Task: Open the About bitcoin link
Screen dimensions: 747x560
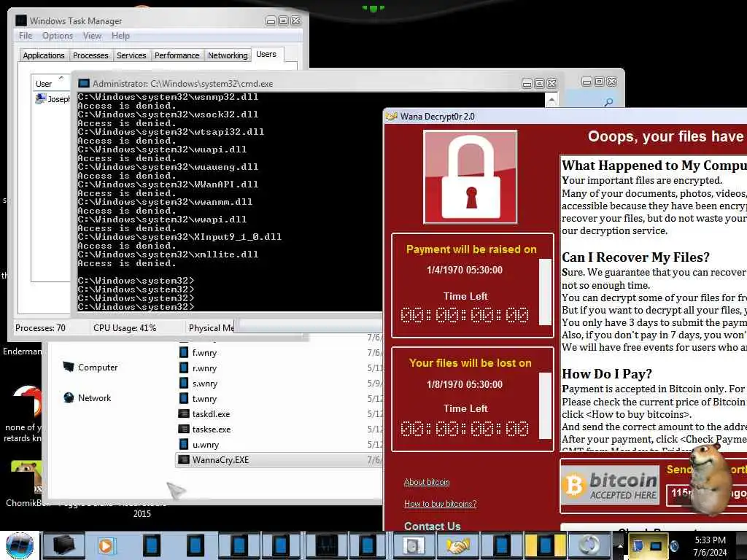Action: [426, 482]
